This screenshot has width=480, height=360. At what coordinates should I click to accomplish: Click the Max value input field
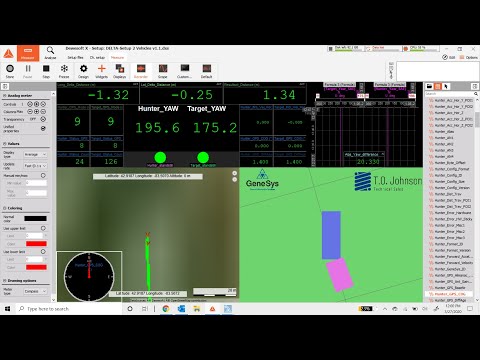(x=36, y=193)
